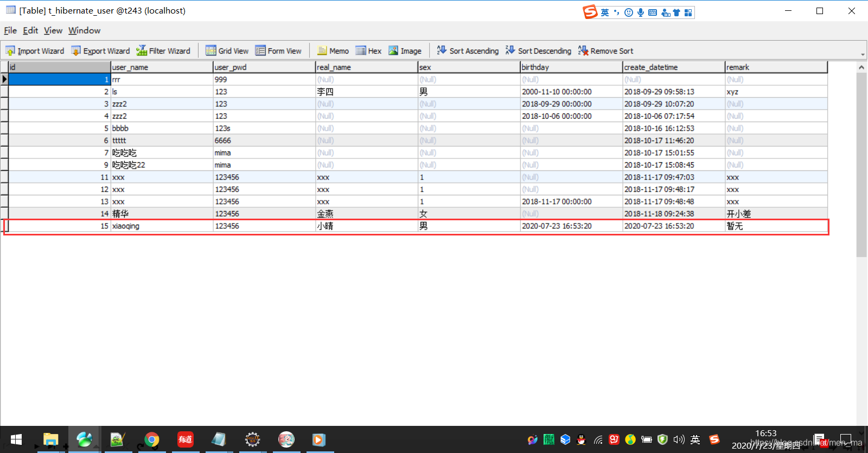Show the Hex viewer
Viewport: 868px width, 453px height.
click(x=368, y=51)
